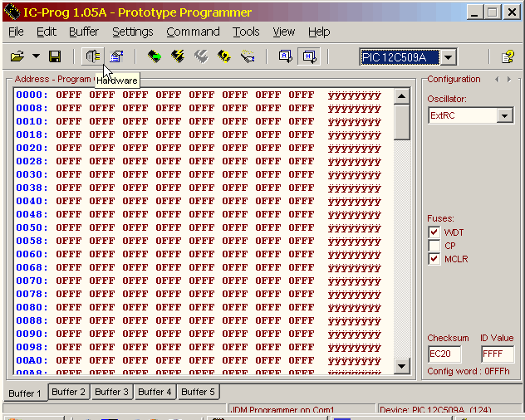Click the Read All chip icon
Image resolution: width=525 pixels, height=420 pixels.
click(x=155, y=56)
